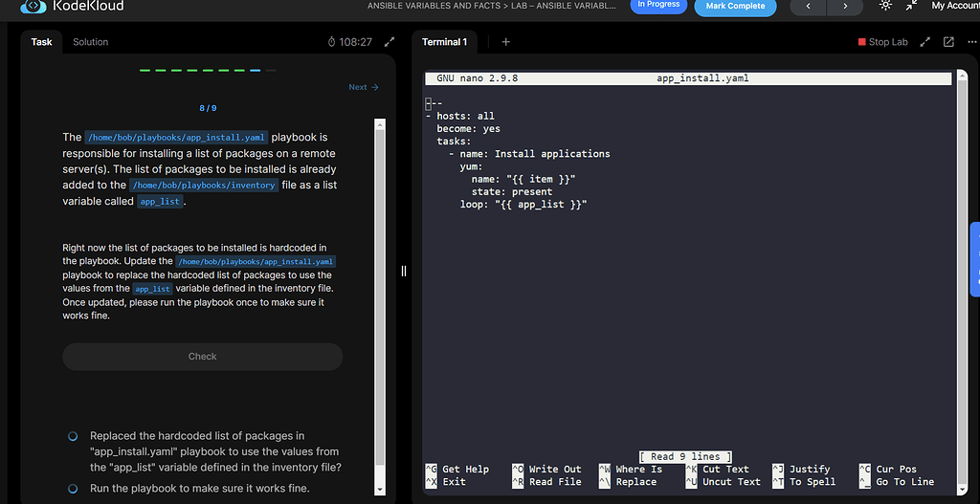Click the current blue progress step
Viewport: 980px width, 504px height.
pos(255,71)
